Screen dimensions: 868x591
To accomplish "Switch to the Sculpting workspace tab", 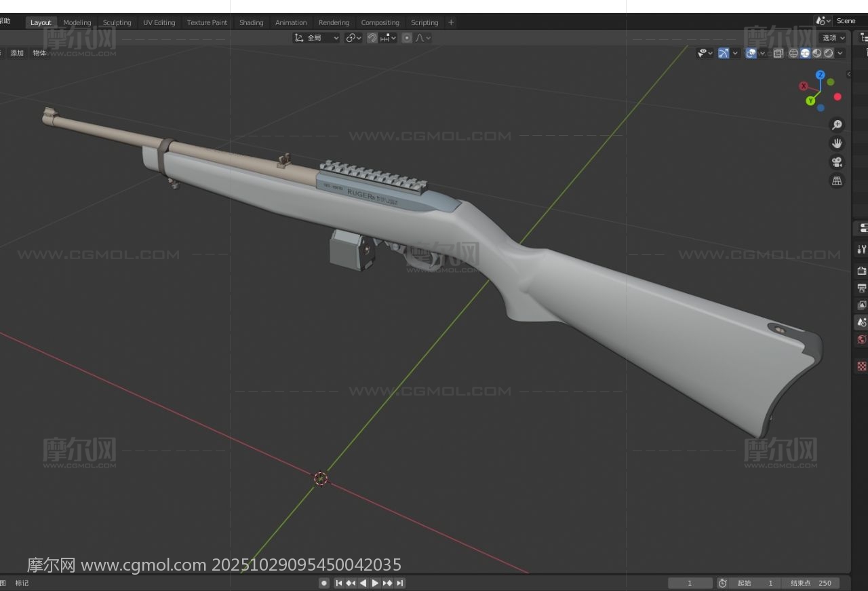I will pos(117,22).
